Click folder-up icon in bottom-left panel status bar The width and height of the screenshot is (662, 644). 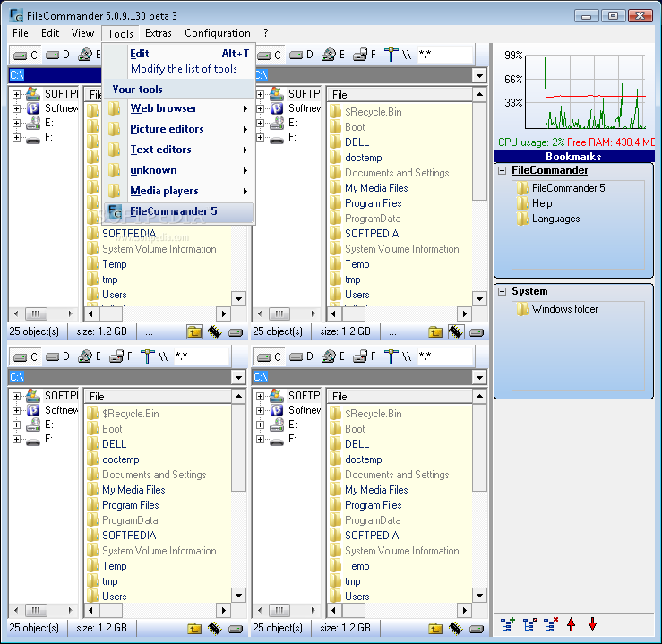pyautogui.click(x=194, y=629)
